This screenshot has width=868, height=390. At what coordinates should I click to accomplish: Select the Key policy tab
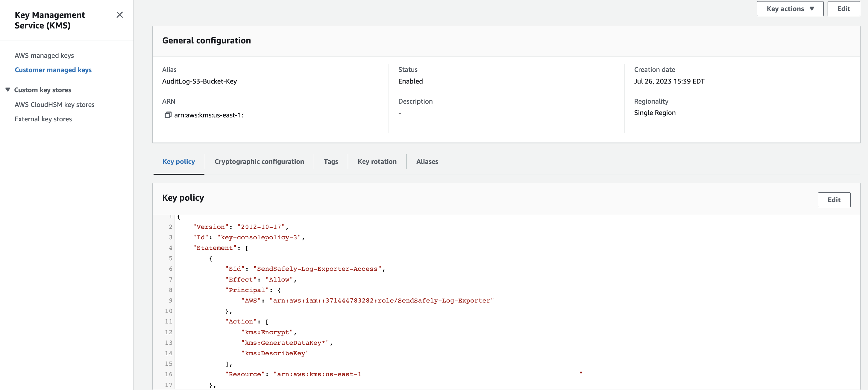179,161
